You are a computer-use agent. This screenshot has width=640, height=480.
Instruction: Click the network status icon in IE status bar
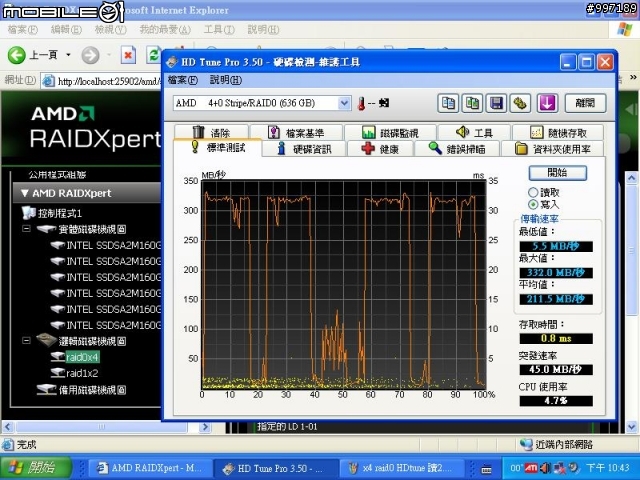coord(527,444)
